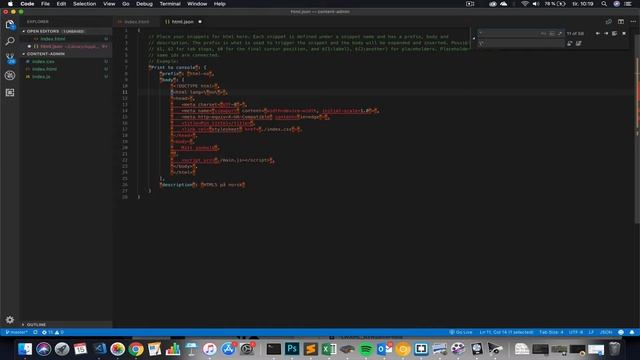Select index.html under Open Editors
The width and height of the screenshot is (640, 360).
coord(65,39)
